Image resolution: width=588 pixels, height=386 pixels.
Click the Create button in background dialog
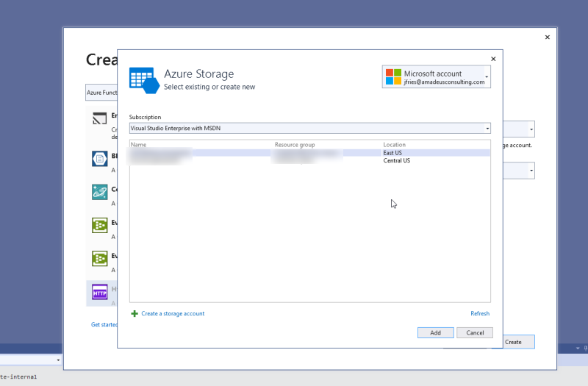pos(519,342)
